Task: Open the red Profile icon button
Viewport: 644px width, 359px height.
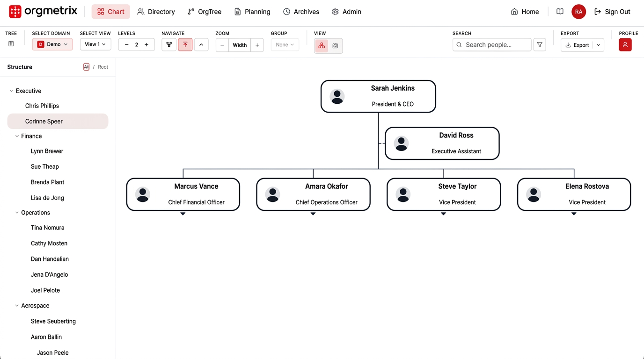Action: click(x=625, y=45)
